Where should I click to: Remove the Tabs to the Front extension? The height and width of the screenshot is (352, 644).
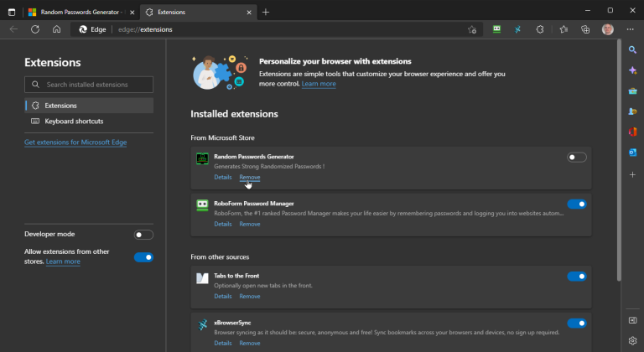click(250, 296)
